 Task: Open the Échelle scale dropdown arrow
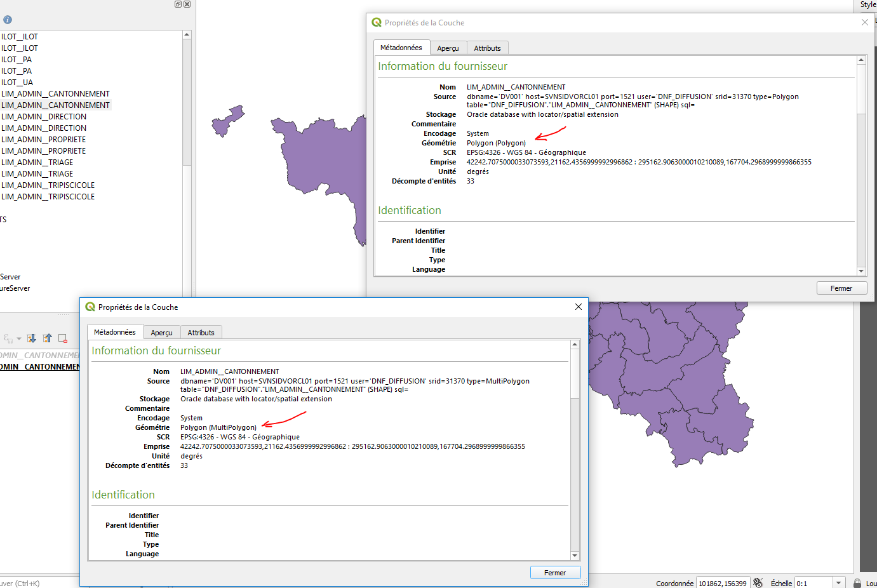tap(838, 582)
